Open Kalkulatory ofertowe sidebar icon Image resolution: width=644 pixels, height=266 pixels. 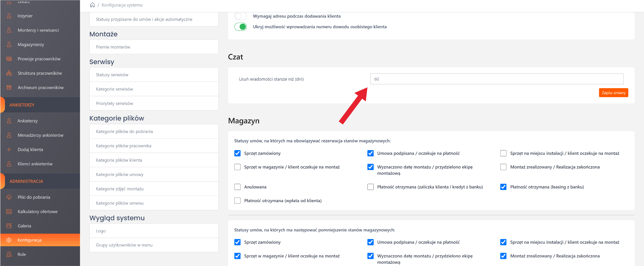tap(9, 211)
